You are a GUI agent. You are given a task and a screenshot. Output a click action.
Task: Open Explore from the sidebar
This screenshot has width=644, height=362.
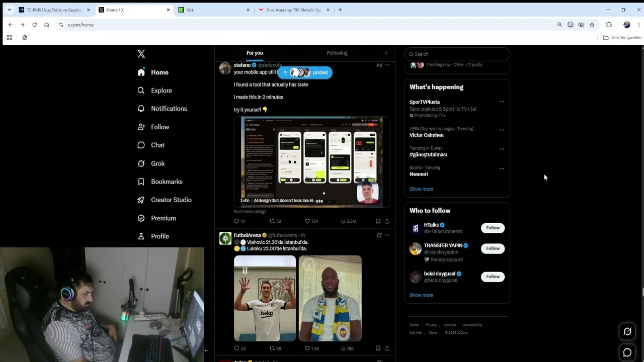(155, 90)
